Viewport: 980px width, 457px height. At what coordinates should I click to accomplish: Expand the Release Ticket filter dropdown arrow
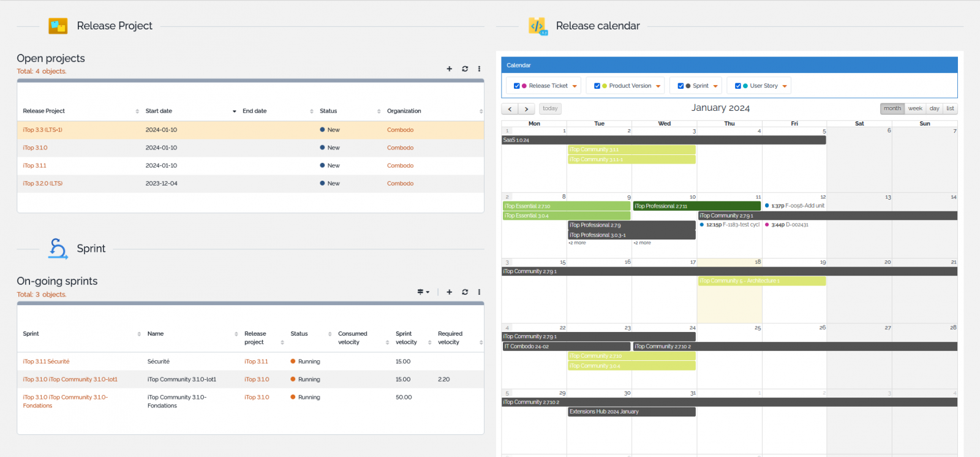[575, 86]
